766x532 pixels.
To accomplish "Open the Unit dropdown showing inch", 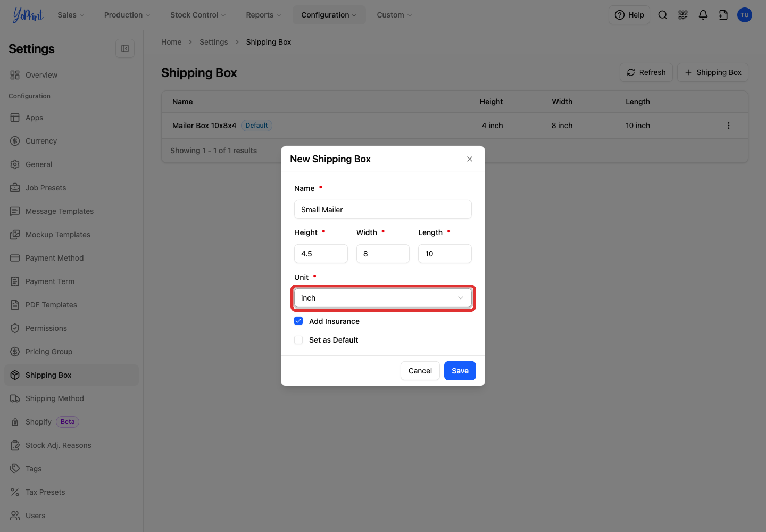I will [x=383, y=298].
